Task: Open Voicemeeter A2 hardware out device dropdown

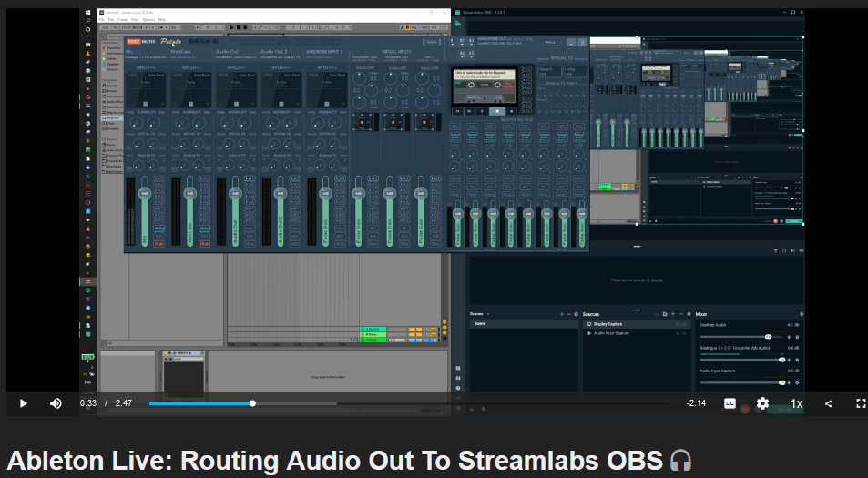Action: point(462,42)
